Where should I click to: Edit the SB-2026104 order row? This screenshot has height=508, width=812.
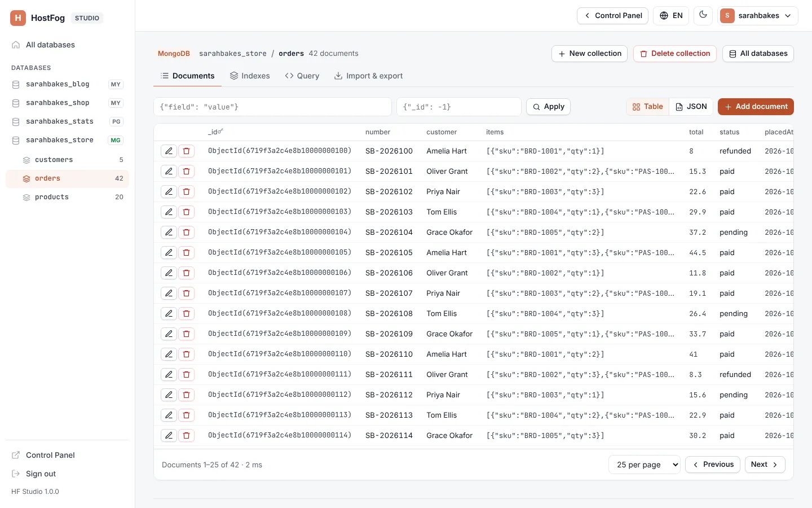click(x=169, y=233)
